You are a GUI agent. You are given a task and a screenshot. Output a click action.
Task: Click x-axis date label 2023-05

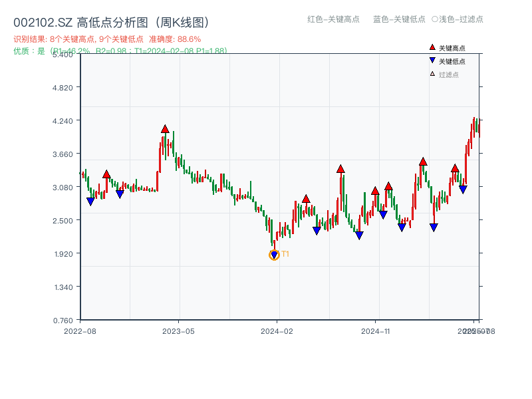click(x=178, y=331)
